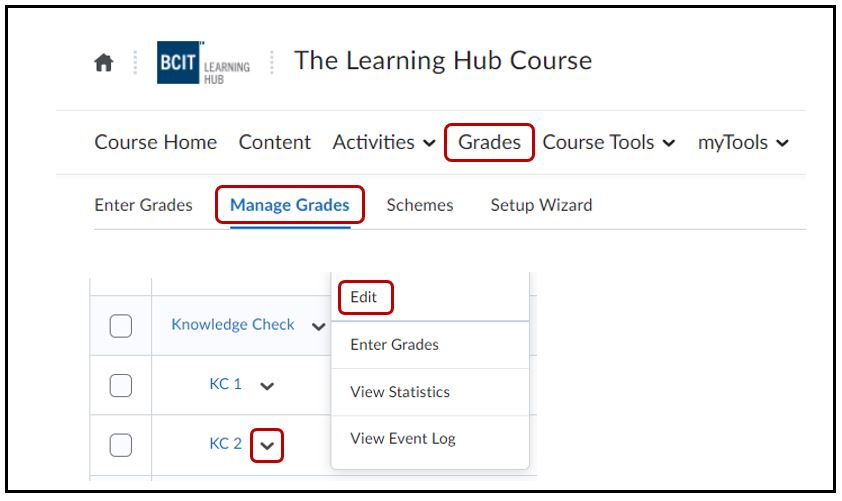
Task: Click the BCIT Learning Hub logo
Action: (204, 64)
